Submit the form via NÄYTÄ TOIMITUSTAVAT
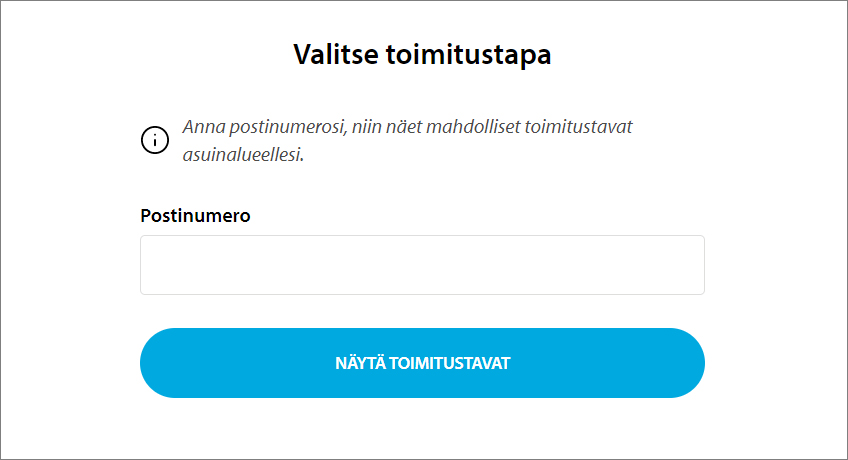 422,363
